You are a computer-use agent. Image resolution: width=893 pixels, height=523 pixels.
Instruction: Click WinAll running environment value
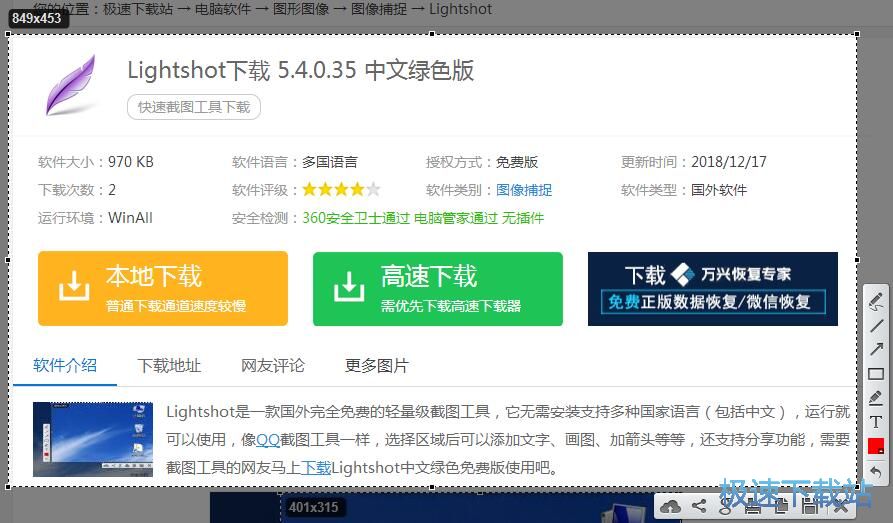click(130, 218)
